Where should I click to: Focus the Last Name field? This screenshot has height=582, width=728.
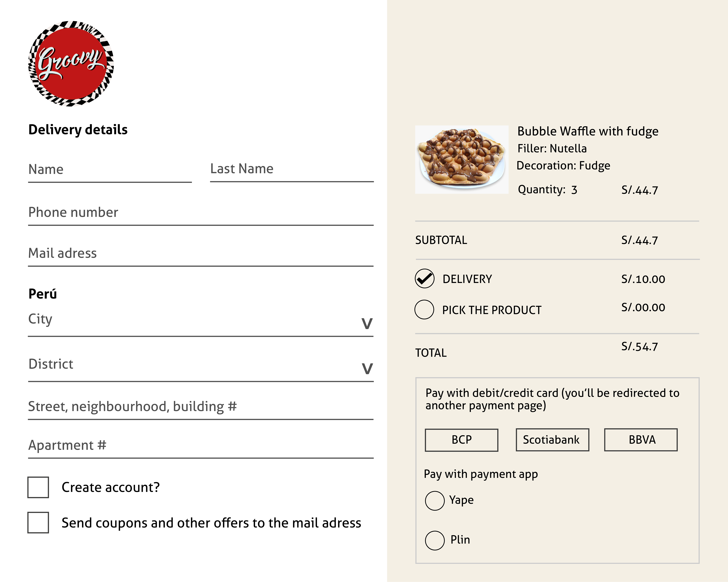click(x=291, y=169)
